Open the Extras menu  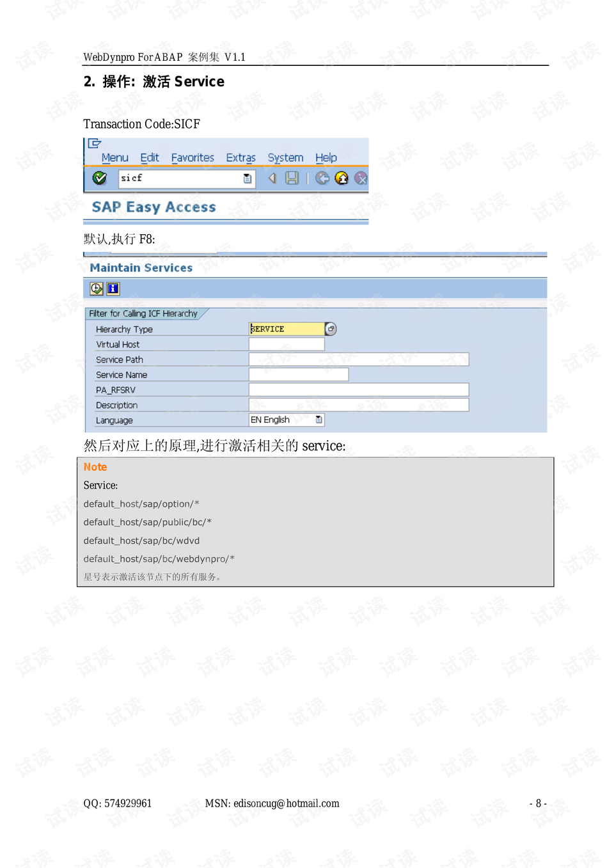[240, 157]
